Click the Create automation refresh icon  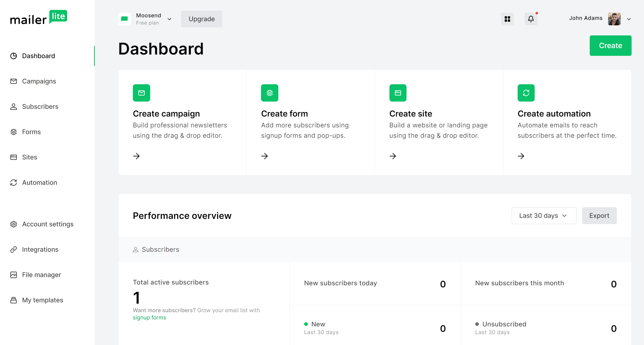click(x=526, y=93)
